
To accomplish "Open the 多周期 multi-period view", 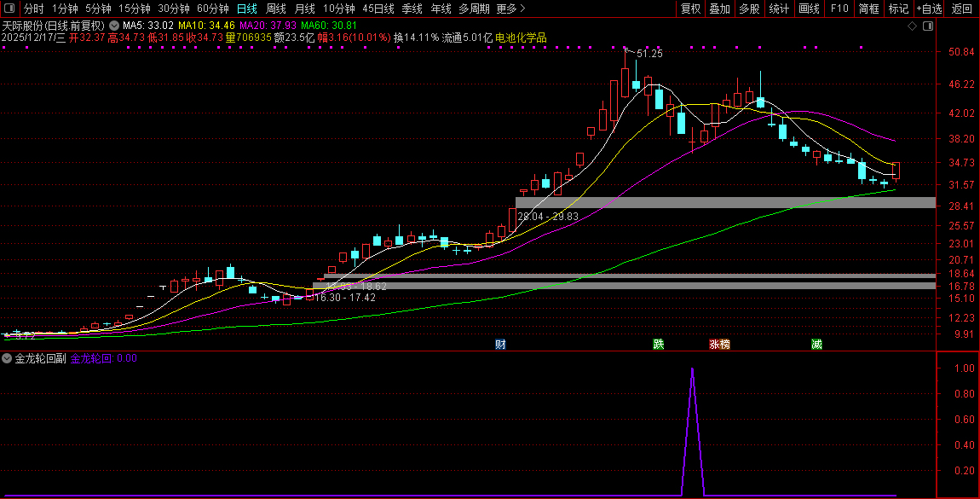I will 475,9.
